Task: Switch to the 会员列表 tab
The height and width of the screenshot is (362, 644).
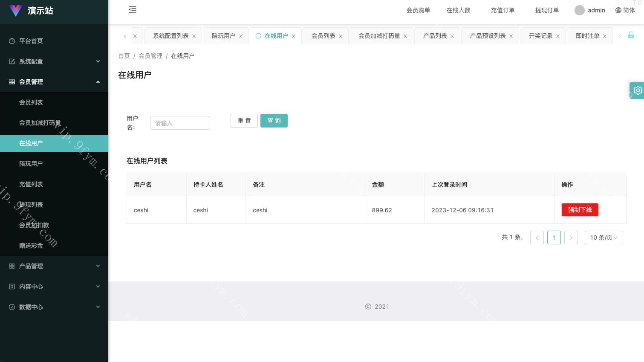Action: [x=323, y=36]
